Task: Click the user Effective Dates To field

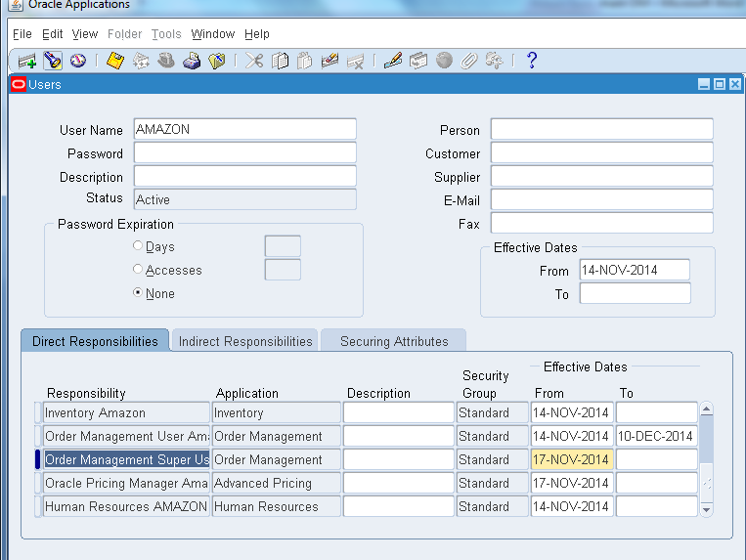Action: coord(635,293)
